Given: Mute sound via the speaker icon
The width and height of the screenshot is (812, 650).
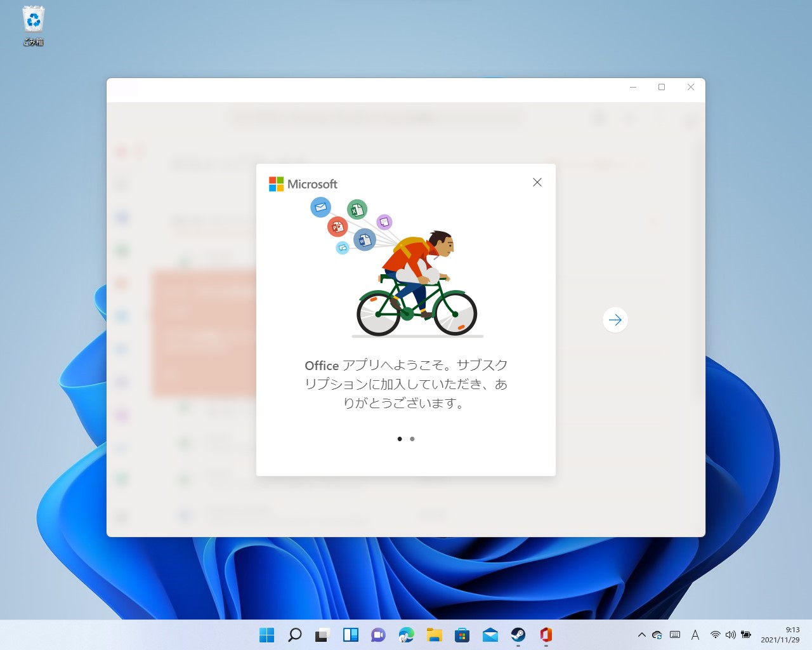Looking at the screenshot, I should pos(730,634).
